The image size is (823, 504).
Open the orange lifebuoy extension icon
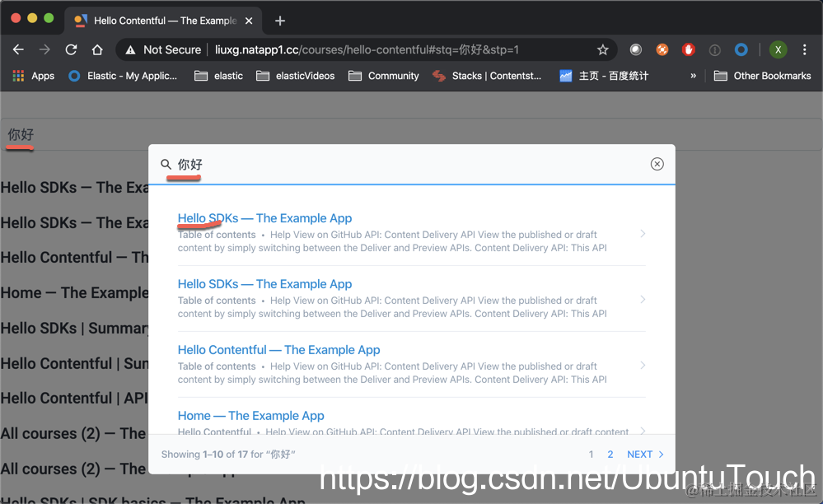coord(662,49)
